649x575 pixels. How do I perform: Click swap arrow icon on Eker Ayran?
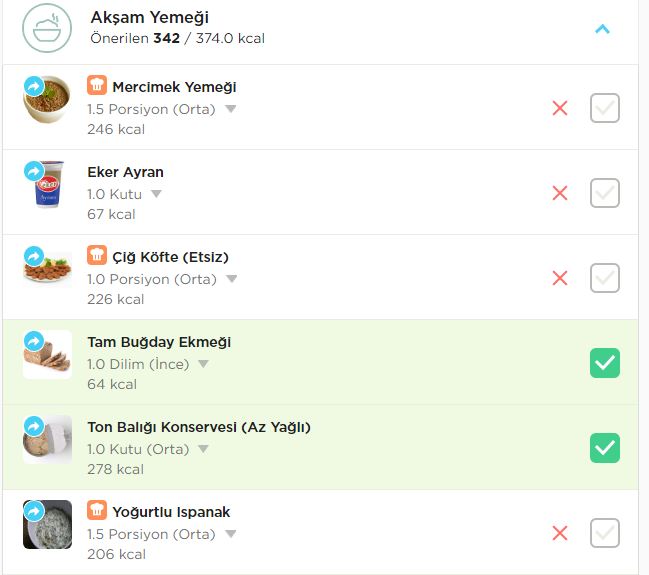point(34,171)
